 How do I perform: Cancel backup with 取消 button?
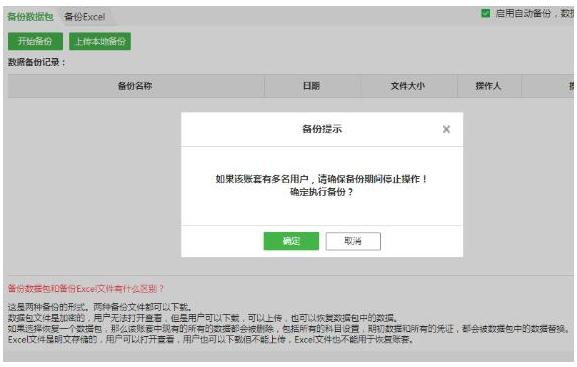[353, 241]
